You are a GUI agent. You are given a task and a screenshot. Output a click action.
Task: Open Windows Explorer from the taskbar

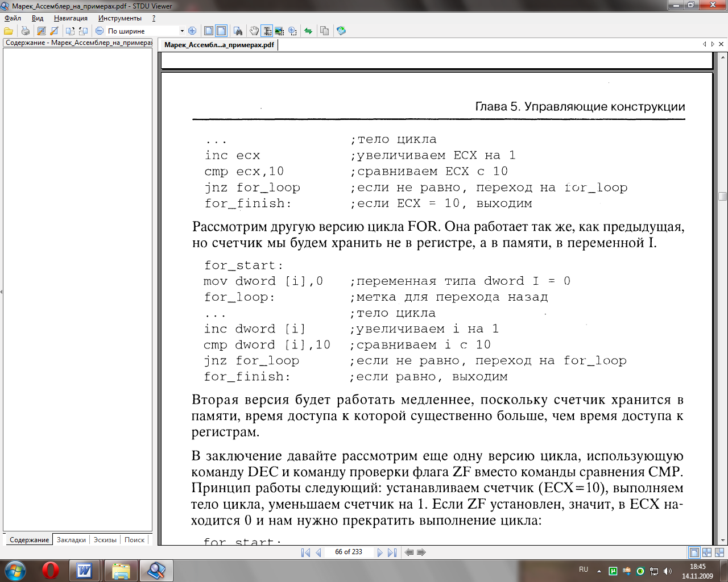point(121,571)
